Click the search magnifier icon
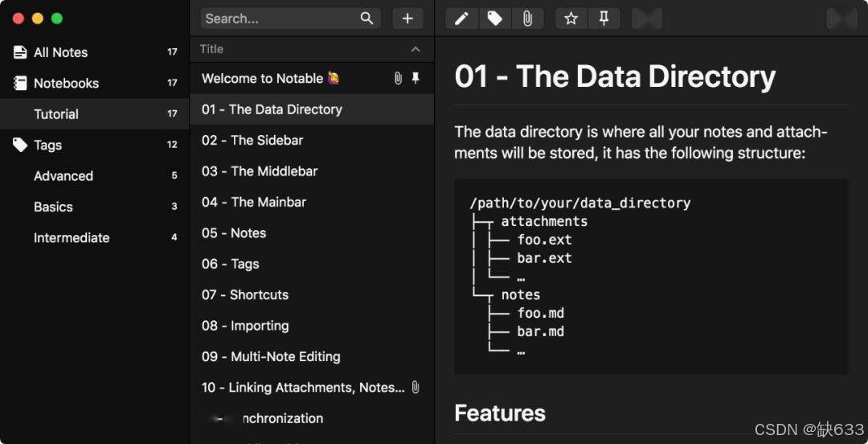This screenshot has height=444, width=868. tap(366, 18)
